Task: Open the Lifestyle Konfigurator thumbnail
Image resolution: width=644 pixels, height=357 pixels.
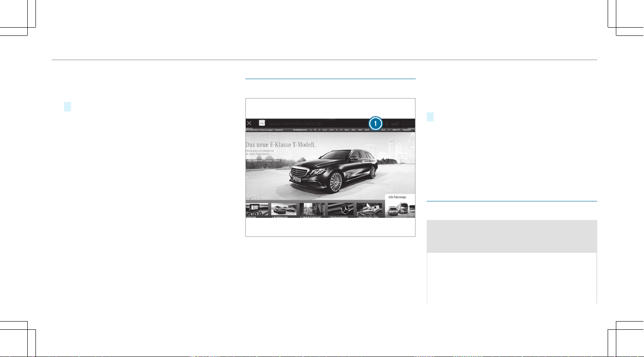Action: [x=312, y=210]
